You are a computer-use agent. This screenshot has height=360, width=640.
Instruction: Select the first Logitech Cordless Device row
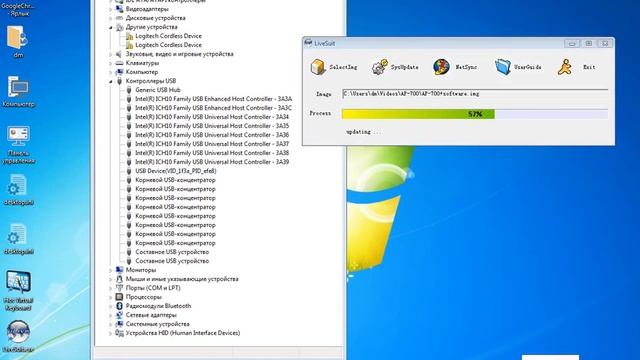pyautogui.click(x=169, y=36)
